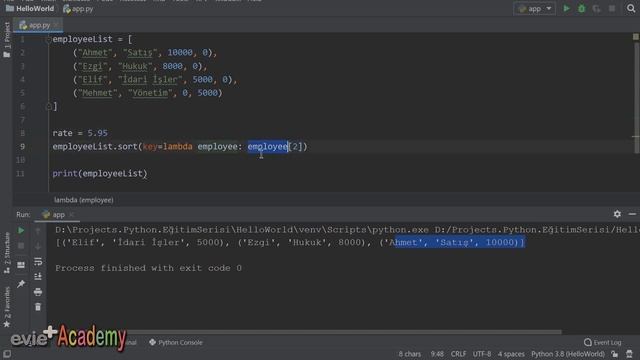
Task: Toggle the read-only lock icon in status bar
Action: pos(615,354)
